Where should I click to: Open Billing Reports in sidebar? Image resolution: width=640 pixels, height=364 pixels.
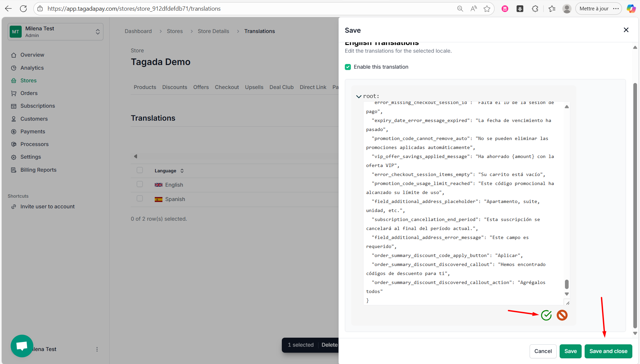pos(38,170)
